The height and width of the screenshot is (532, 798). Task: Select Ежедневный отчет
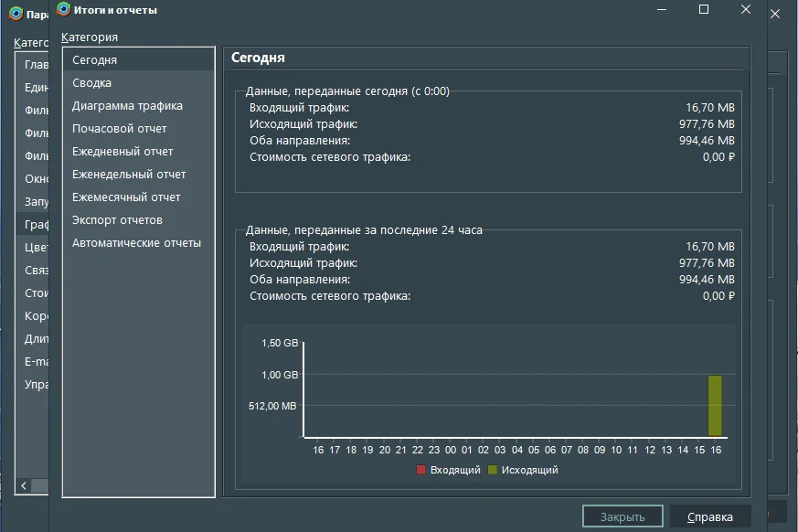pos(122,151)
